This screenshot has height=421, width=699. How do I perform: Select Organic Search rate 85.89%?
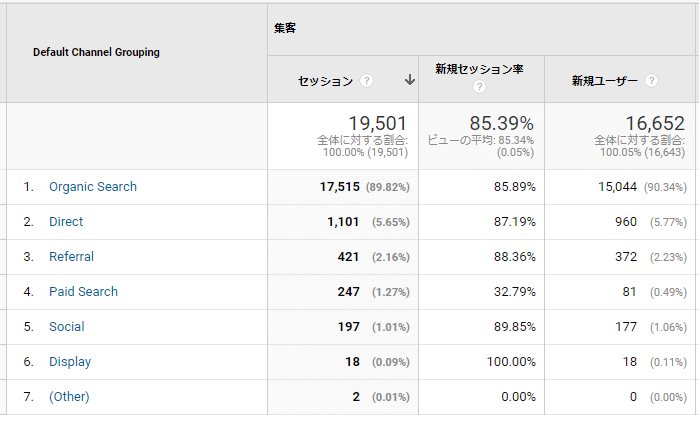pyautogui.click(x=514, y=187)
